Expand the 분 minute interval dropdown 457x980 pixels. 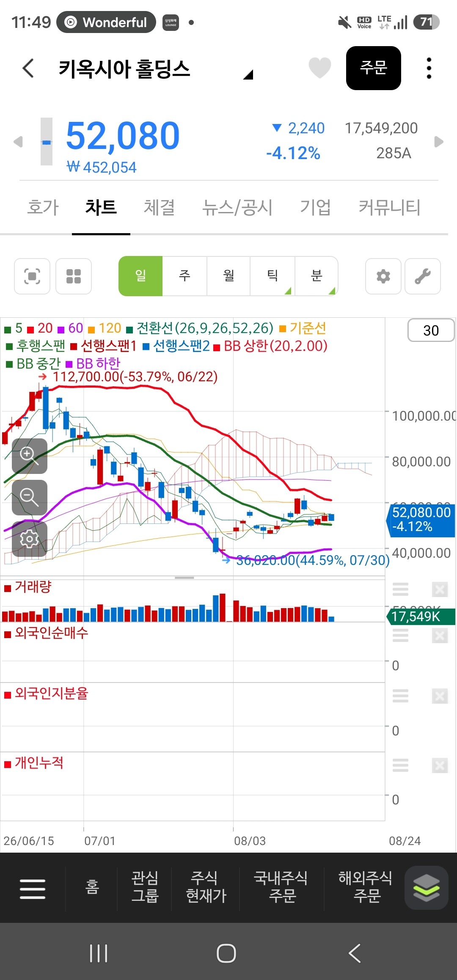pyautogui.click(x=317, y=276)
